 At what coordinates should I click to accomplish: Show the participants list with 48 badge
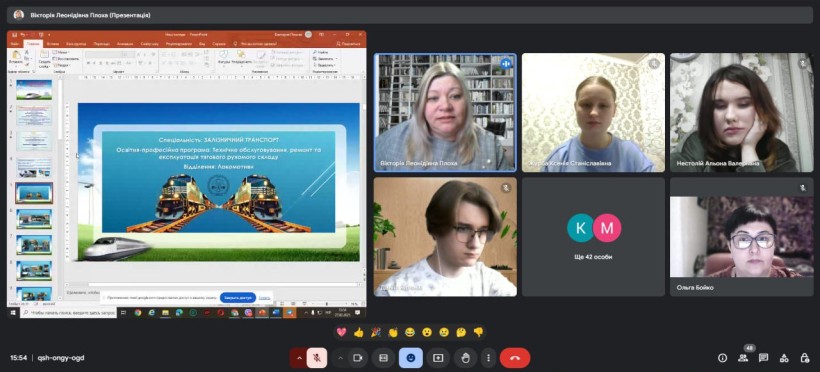pyautogui.click(x=743, y=358)
